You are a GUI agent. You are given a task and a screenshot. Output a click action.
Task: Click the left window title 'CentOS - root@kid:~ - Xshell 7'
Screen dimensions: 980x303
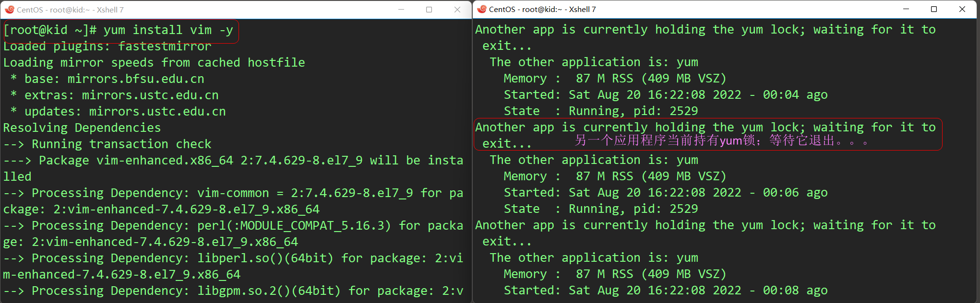tap(70, 10)
